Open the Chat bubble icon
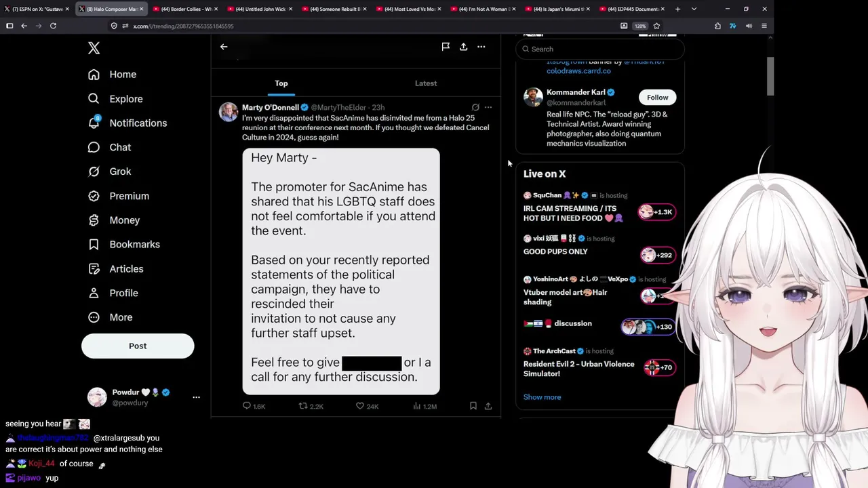Image resolution: width=868 pixels, height=488 pixels. pyautogui.click(x=94, y=147)
